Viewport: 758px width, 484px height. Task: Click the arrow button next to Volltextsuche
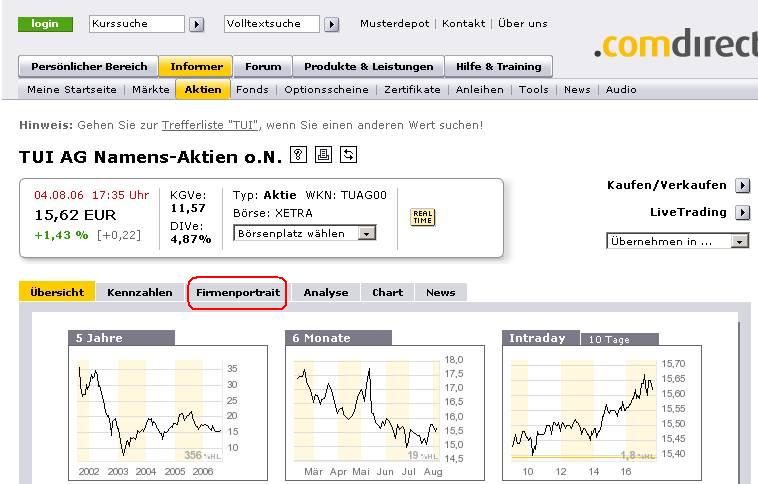coord(331,24)
